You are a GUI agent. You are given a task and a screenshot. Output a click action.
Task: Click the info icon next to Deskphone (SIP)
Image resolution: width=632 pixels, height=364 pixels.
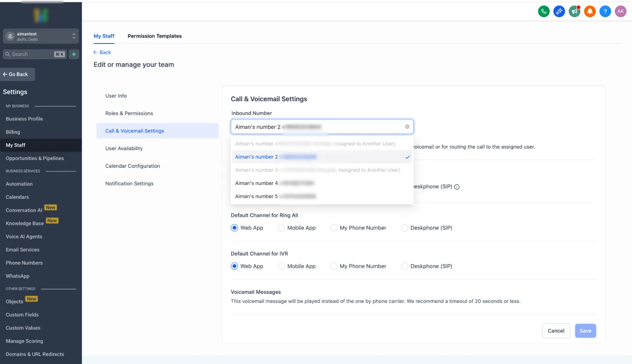(x=457, y=187)
